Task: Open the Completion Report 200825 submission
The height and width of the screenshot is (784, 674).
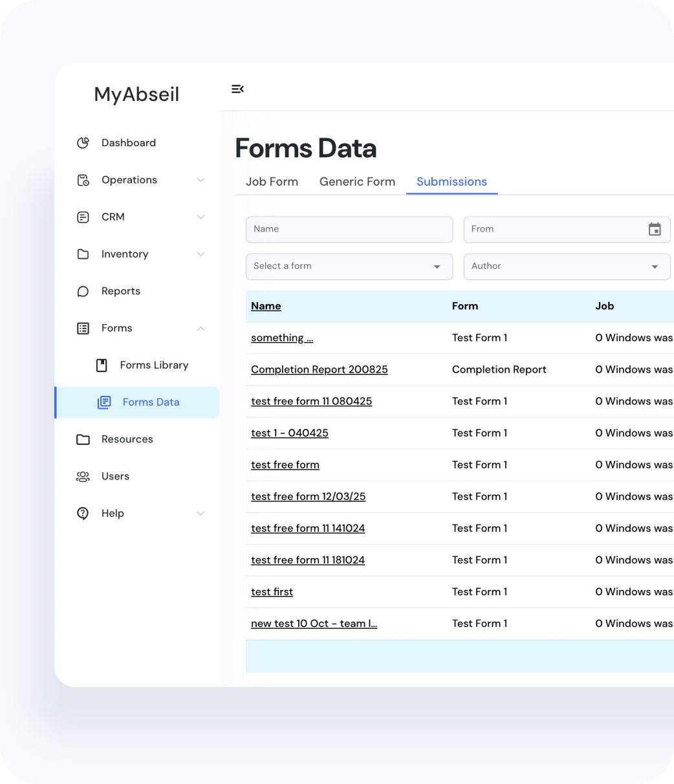Action: (x=319, y=369)
